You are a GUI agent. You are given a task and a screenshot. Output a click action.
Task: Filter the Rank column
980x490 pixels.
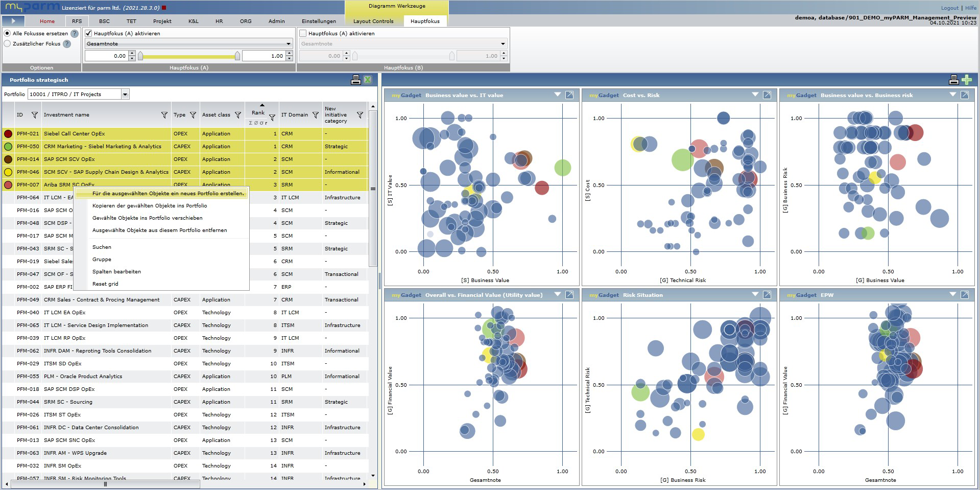(x=272, y=118)
